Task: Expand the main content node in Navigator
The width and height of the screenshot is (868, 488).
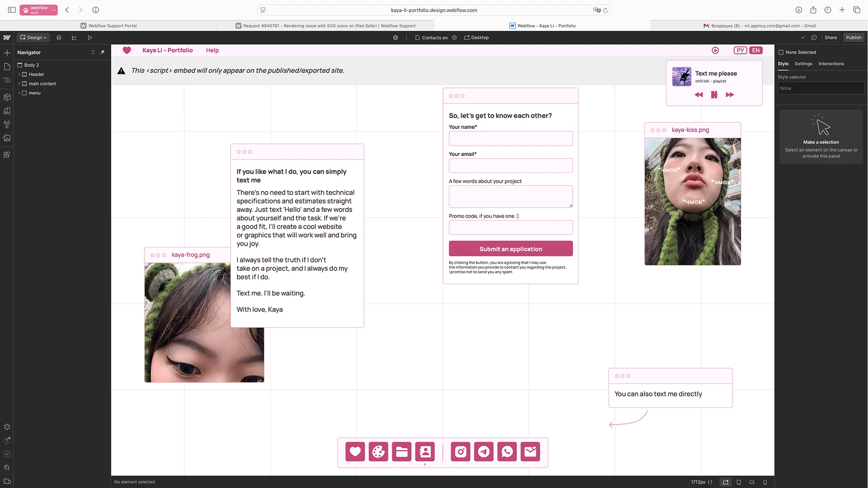Action: [x=19, y=84]
